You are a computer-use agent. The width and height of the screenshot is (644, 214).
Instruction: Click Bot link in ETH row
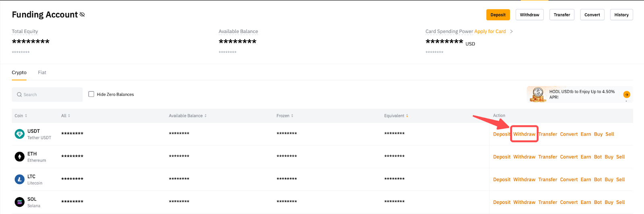click(598, 157)
